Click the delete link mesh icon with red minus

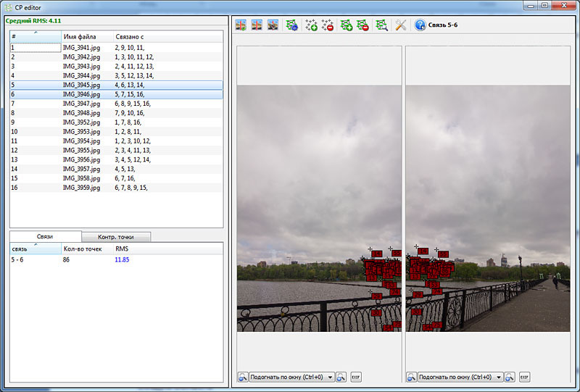(362, 25)
